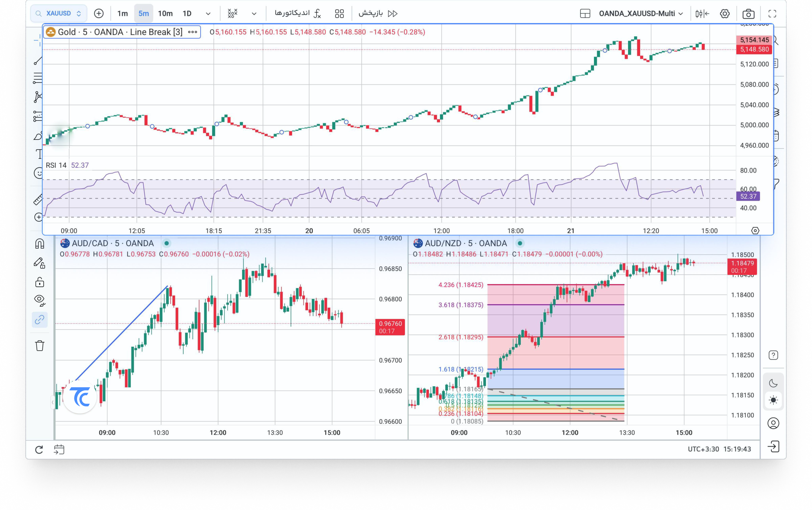Toggle hide all drawings eye icon
The height and width of the screenshot is (510, 812).
[39, 300]
